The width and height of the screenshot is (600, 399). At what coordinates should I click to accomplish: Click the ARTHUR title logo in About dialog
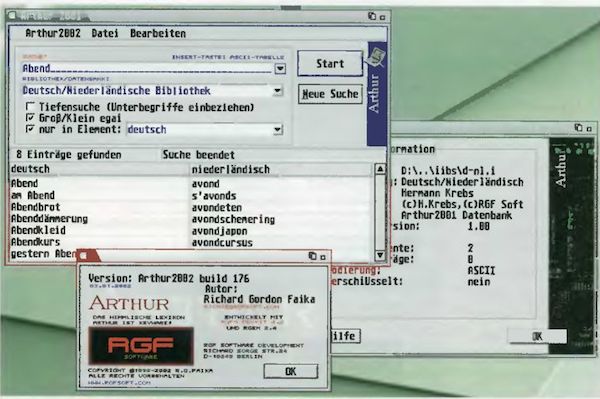[129, 304]
